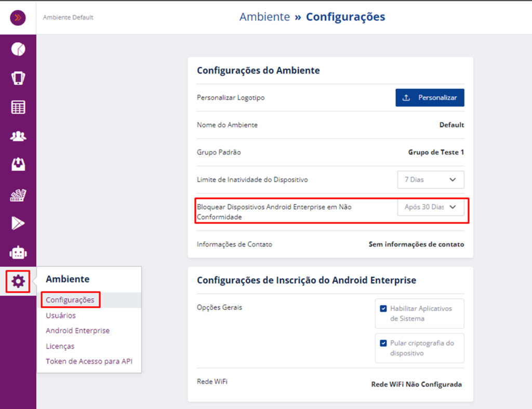Click the Grupo de Teste 1 value

point(436,152)
